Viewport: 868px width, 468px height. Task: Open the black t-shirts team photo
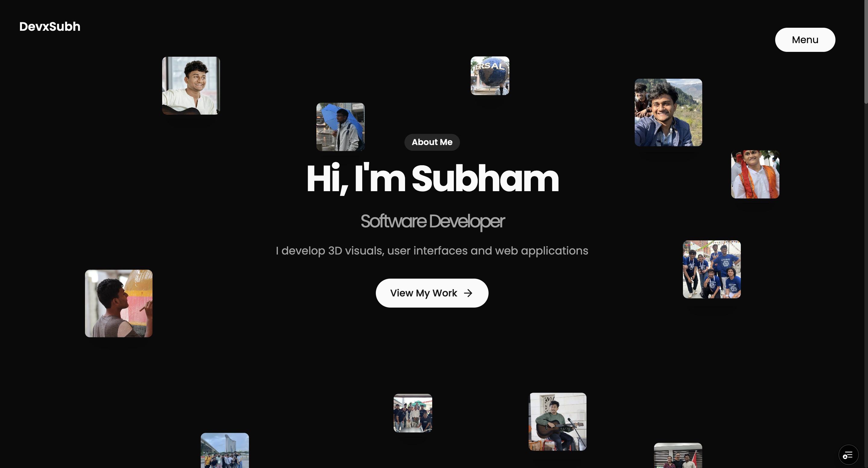click(413, 413)
